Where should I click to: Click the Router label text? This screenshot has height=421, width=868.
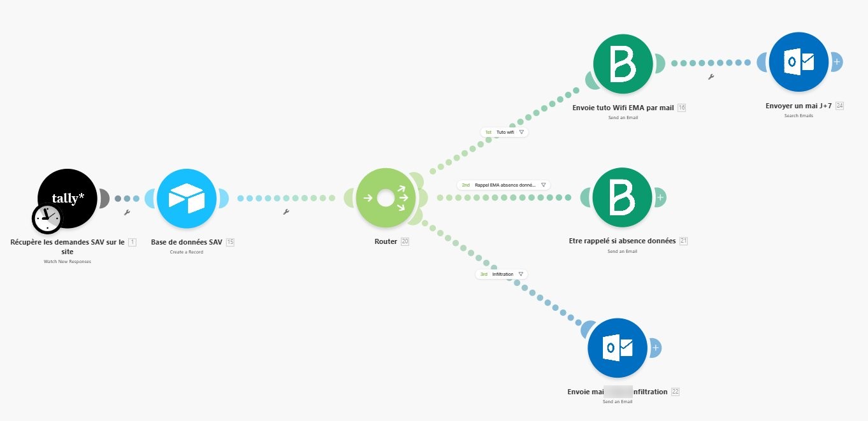[x=386, y=242]
